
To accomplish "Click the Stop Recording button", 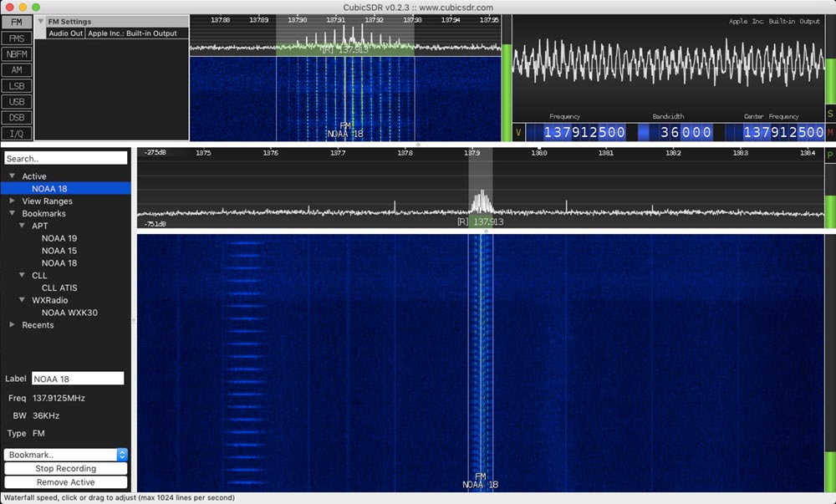I will coord(65,469).
